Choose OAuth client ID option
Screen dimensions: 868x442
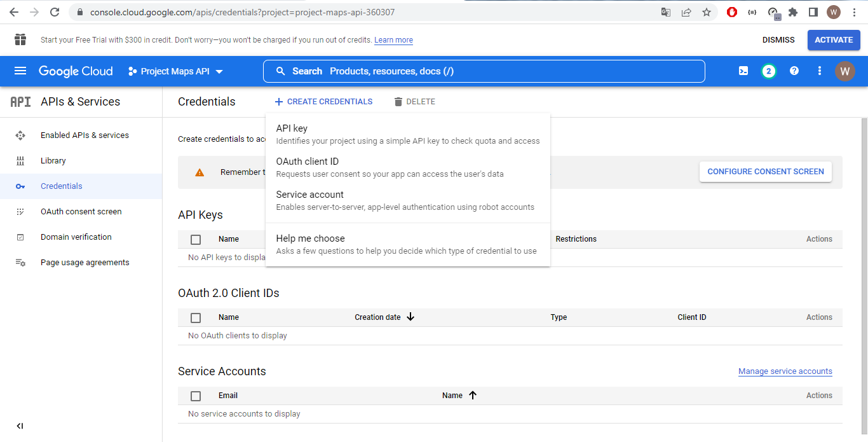coord(408,167)
